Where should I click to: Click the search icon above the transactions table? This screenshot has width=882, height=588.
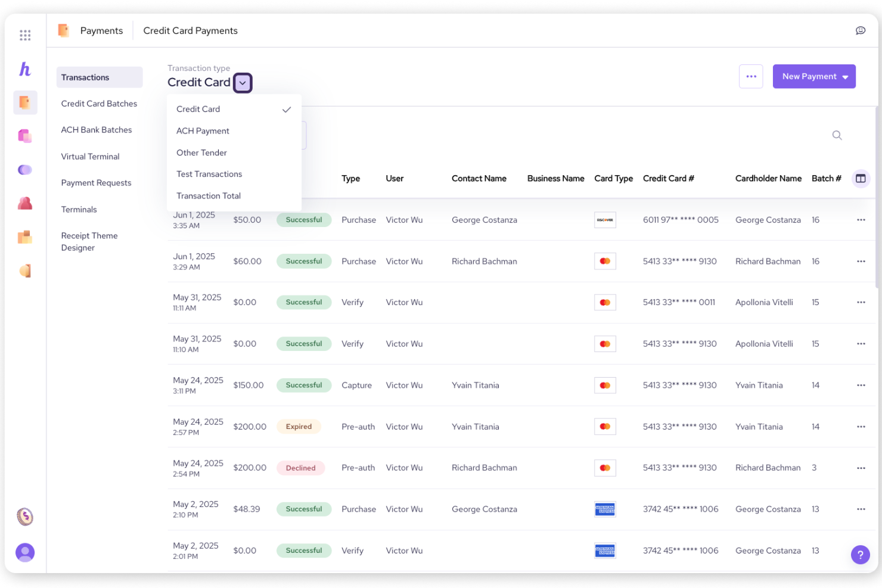(837, 135)
